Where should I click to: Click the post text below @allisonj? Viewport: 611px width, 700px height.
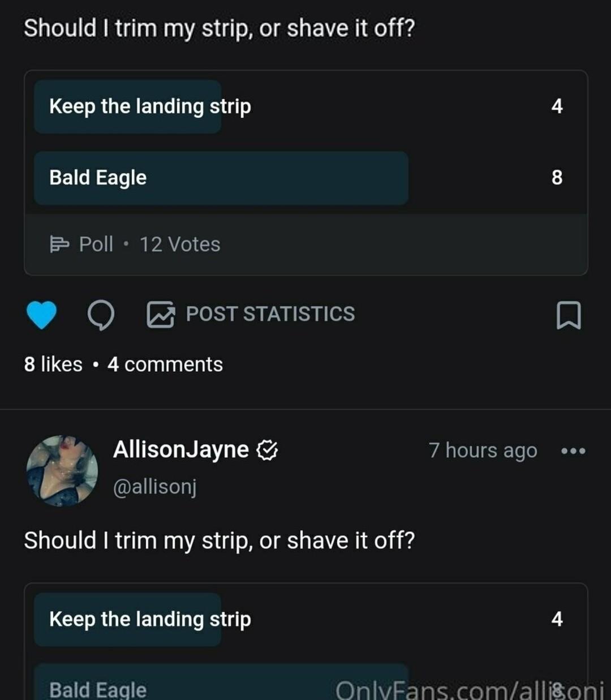pos(219,540)
